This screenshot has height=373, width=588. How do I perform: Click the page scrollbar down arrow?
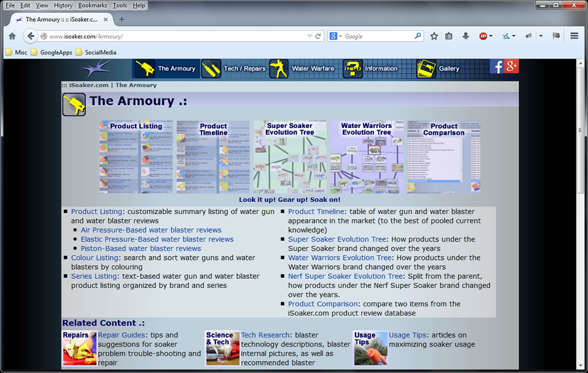581,366
